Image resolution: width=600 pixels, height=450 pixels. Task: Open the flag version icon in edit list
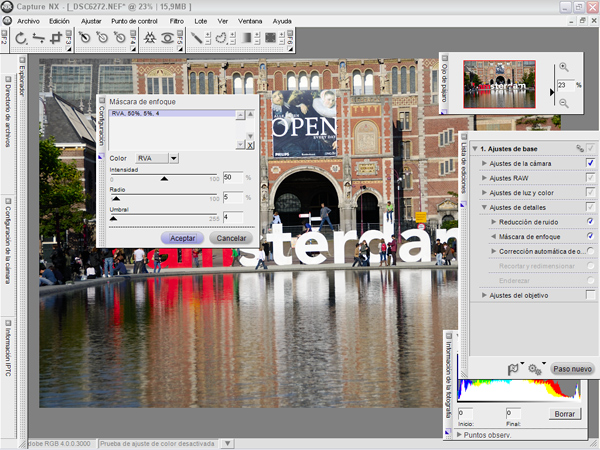pyautogui.click(x=513, y=369)
